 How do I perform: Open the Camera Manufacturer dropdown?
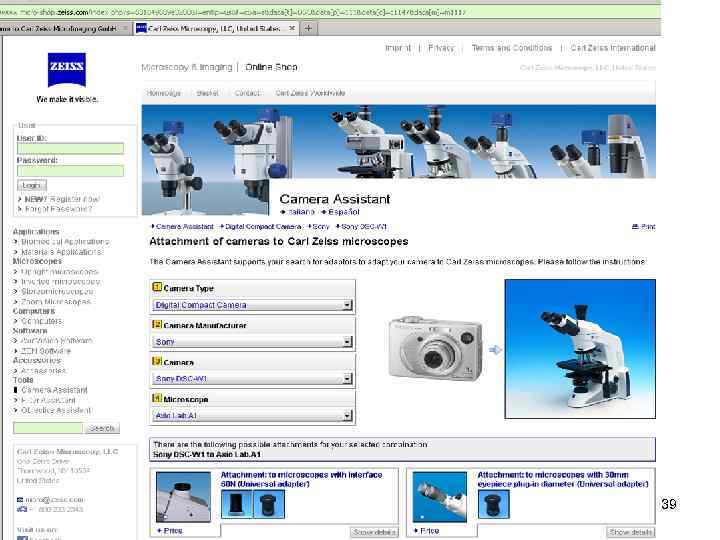click(252, 342)
